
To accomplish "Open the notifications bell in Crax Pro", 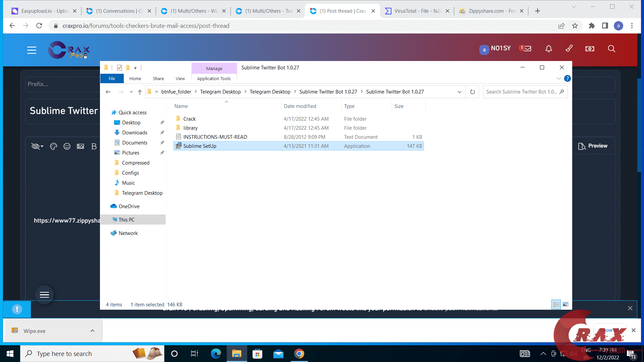I will [x=549, y=49].
